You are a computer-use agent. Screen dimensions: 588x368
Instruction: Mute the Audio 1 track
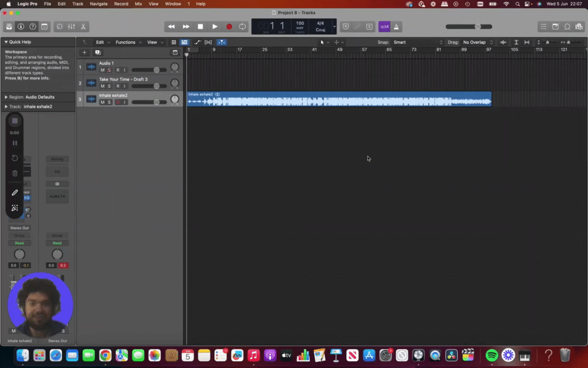[102, 70]
